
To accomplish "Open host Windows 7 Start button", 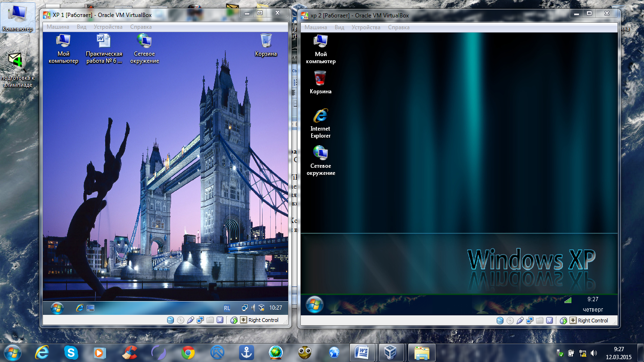I will (12, 352).
